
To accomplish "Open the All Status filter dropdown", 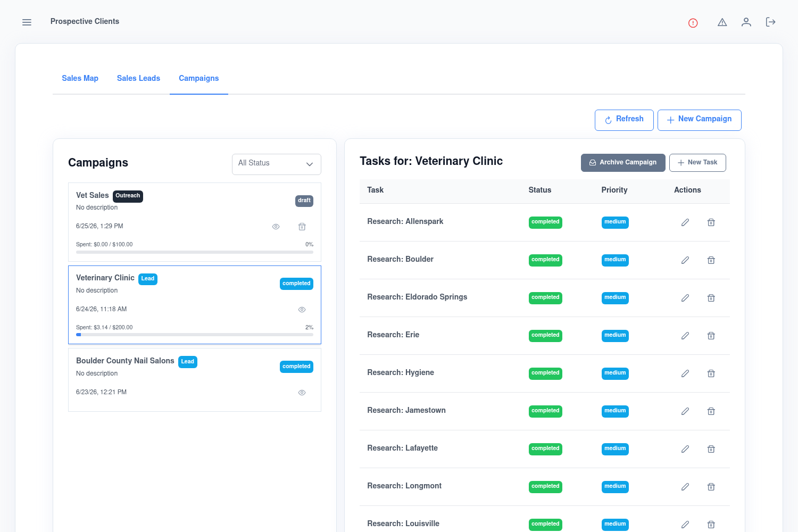I will click(x=277, y=164).
